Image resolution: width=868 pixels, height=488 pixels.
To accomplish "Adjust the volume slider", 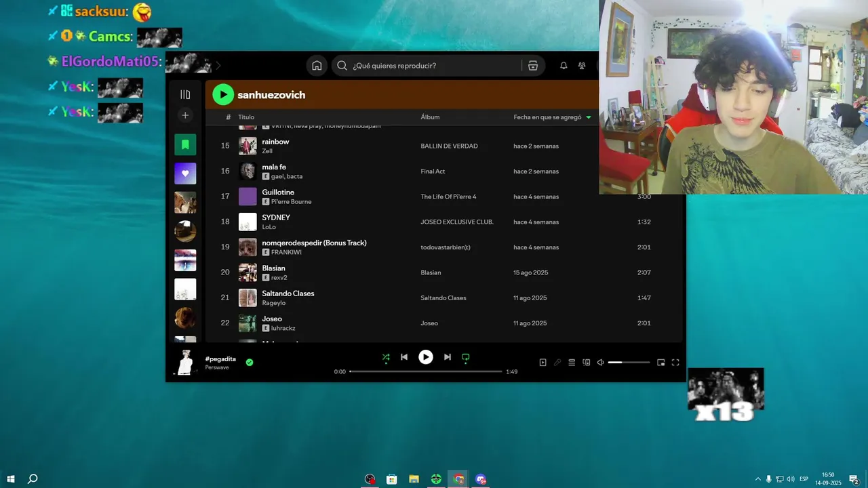I will (629, 363).
